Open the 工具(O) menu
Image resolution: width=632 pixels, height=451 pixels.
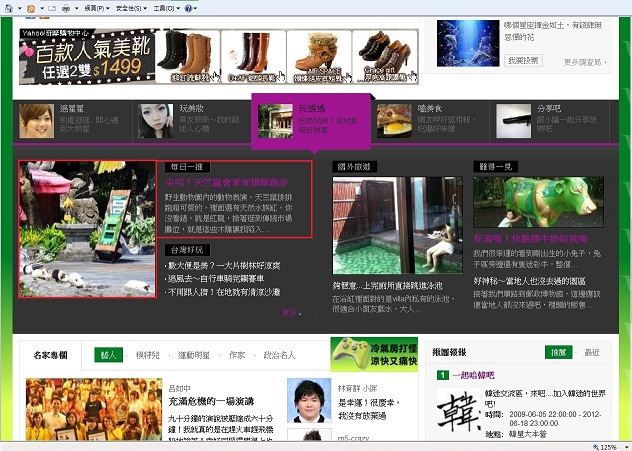coord(166,8)
